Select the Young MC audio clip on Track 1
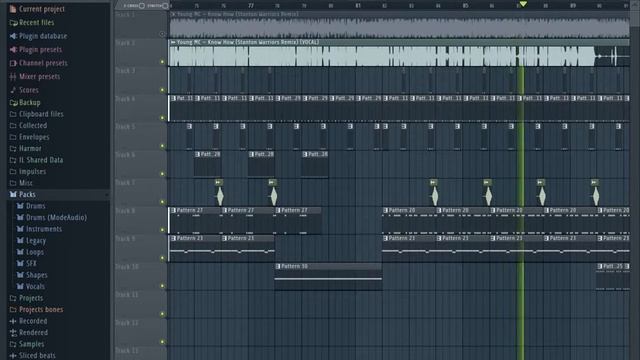640x360 pixels. pyautogui.click(x=399, y=24)
